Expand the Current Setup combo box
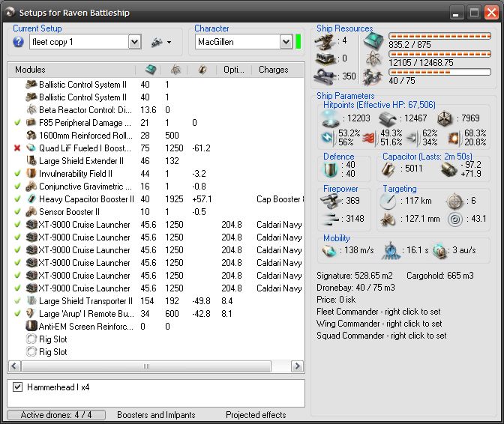 pyautogui.click(x=134, y=42)
